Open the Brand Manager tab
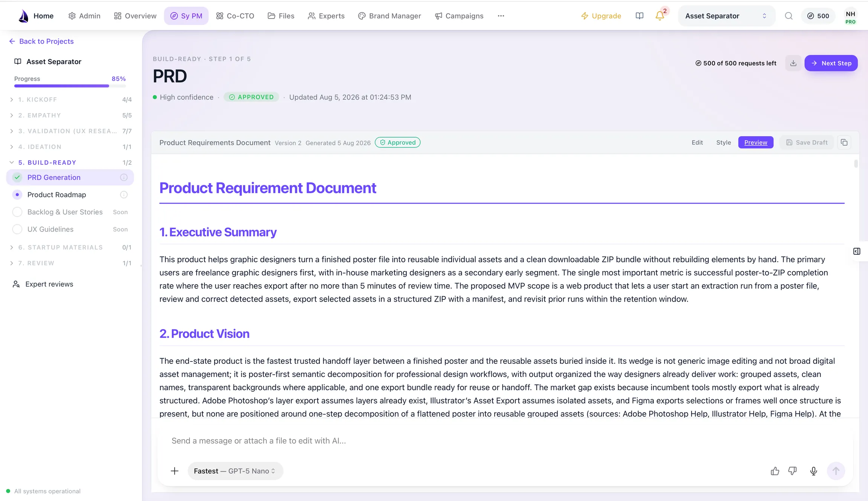This screenshot has width=868, height=501. [x=389, y=16]
